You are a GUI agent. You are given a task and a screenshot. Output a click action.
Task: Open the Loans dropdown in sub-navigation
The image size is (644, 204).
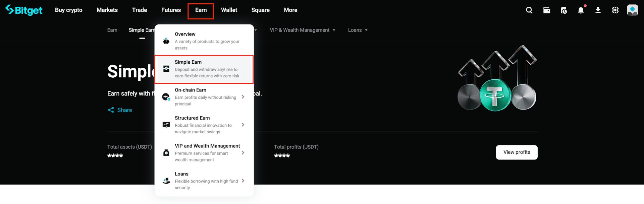(x=358, y=30)
